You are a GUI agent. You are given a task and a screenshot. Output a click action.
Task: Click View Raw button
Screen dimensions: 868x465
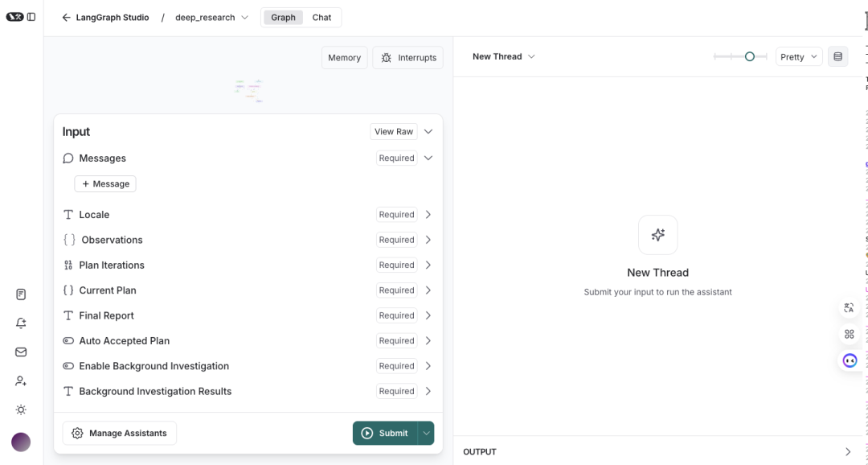(x=394, y=132)
